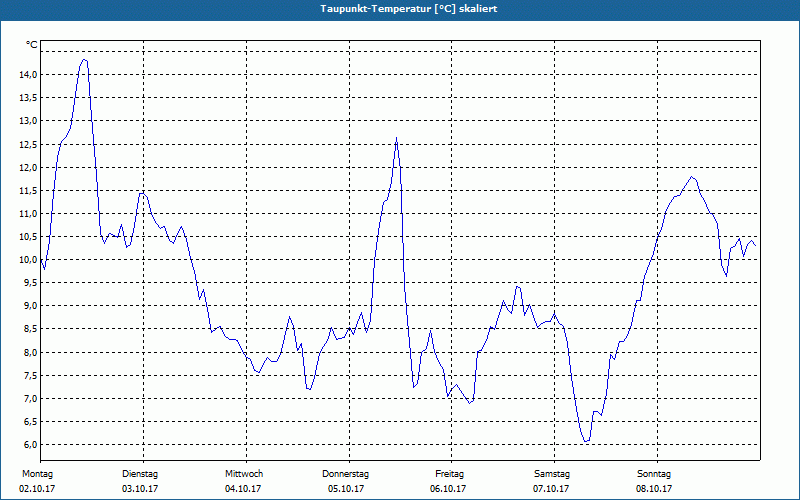800x500 pixels.
Task: Click the 10,5 y-axis value
Action: point(28,236)
